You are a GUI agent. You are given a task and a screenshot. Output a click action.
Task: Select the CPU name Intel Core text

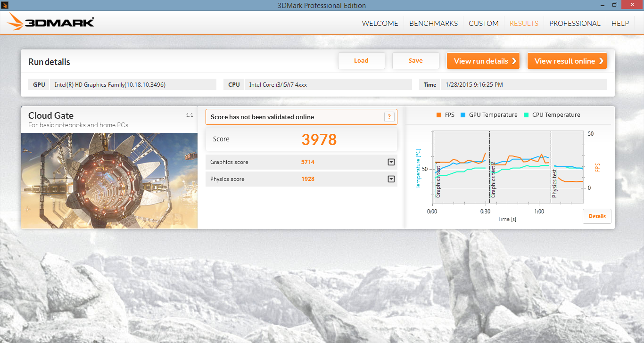[278, 85]
